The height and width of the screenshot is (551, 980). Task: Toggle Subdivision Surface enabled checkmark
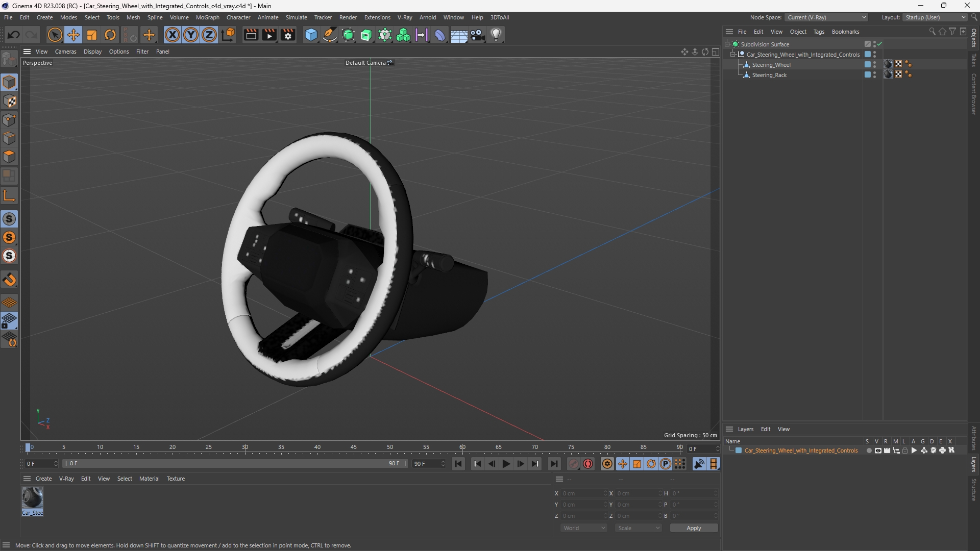tap(879, 44)
